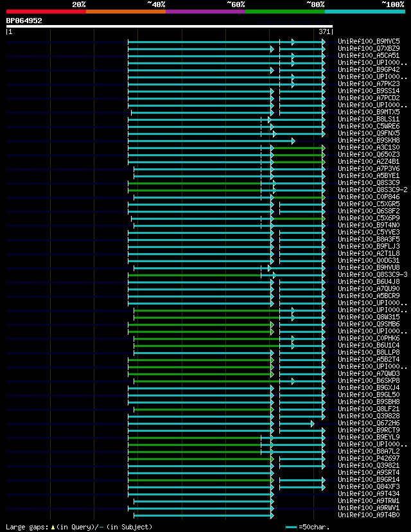411x532 pixels.
Task: Click the white query sequence bar
Action: 170,26
